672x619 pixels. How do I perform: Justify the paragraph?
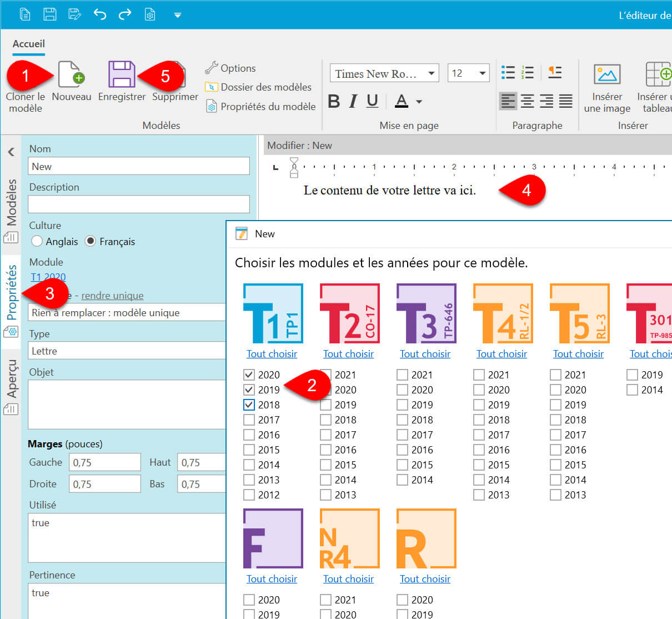click(565, 101)
